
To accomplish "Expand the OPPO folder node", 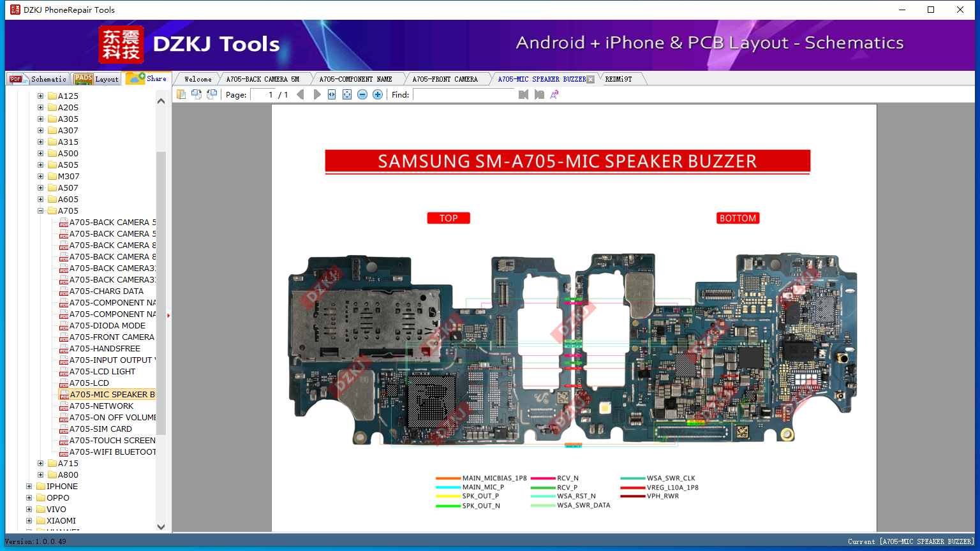I will pyautogui.click(x=29, y=498).
